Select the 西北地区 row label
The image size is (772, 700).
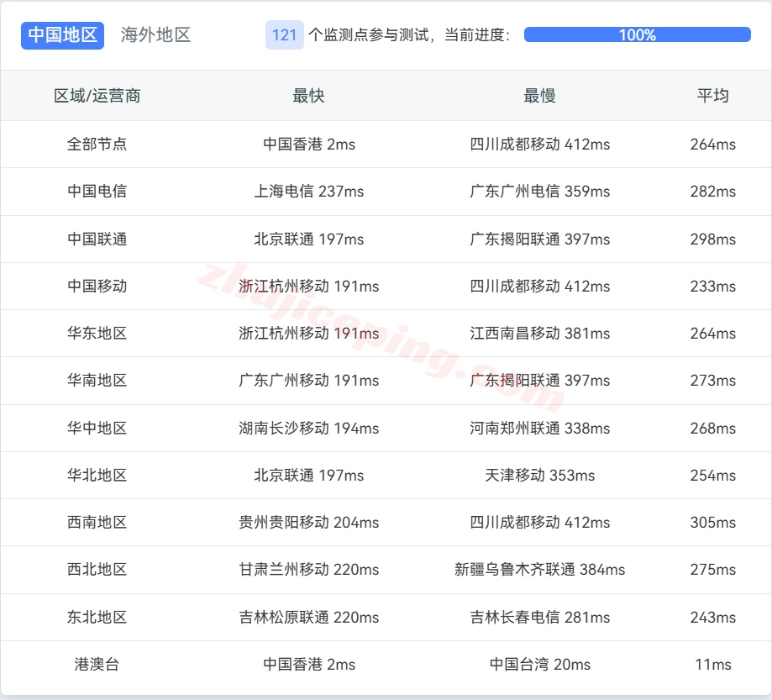97,570
